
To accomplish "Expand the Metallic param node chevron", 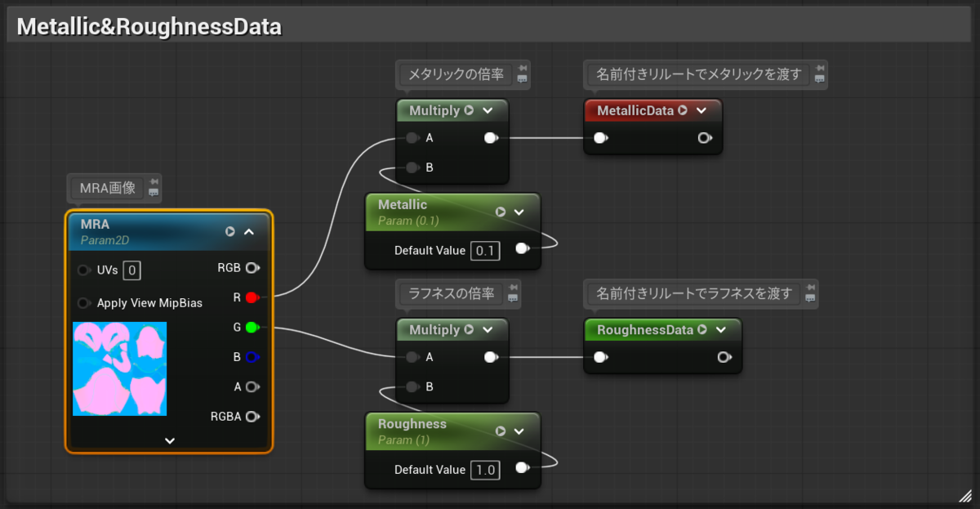I will point(519,212).
